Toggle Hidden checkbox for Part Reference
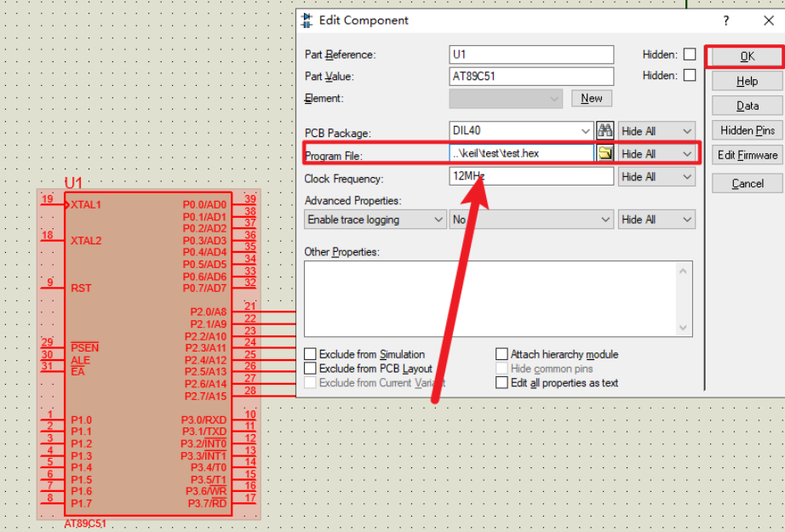The height and width of the screenshot is (532, 785). (x=690, y=54)
